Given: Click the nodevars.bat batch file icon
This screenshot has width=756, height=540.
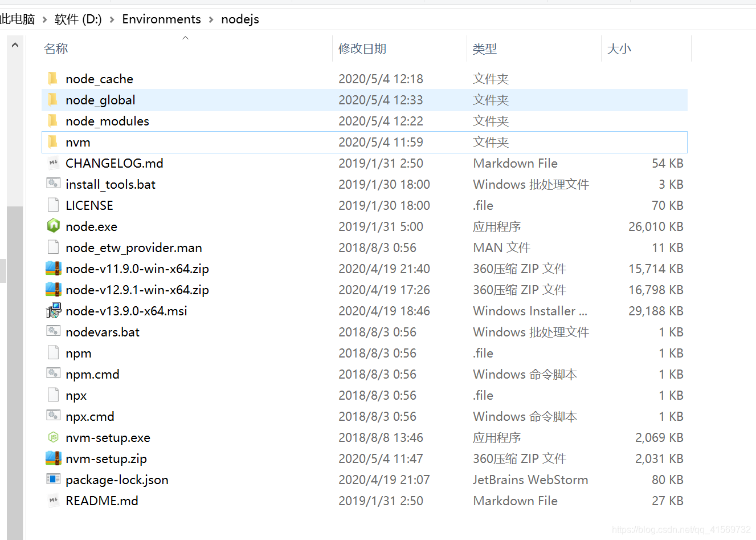Looking at the screenshot, I should coord(53,331).
